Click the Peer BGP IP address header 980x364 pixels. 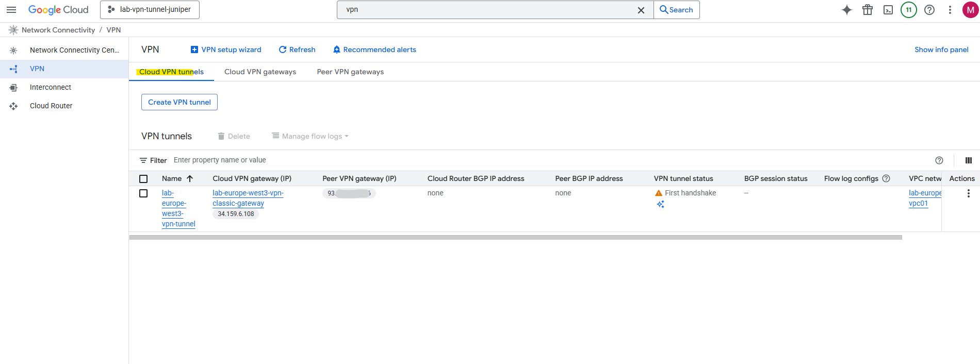(x=589, y=178)
